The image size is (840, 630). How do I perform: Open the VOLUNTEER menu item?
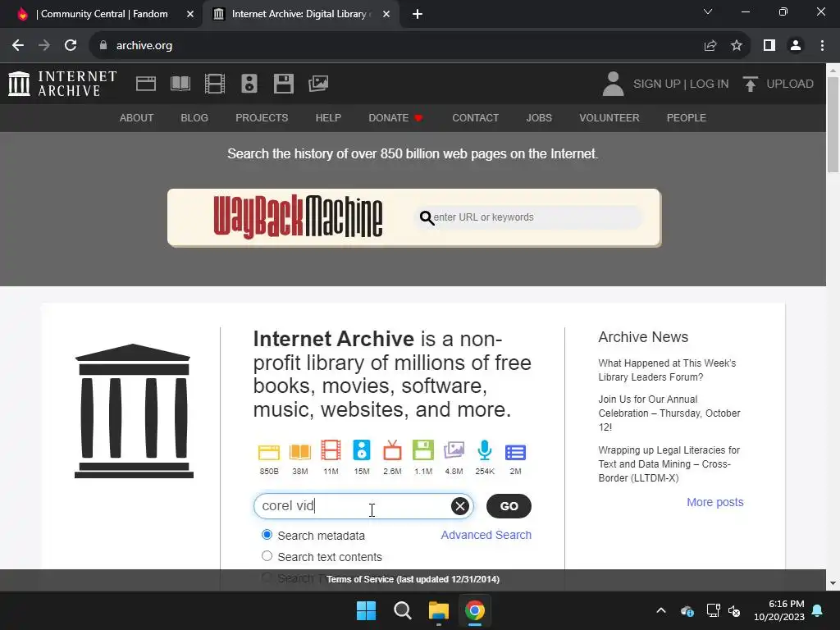tap(609, 118)
